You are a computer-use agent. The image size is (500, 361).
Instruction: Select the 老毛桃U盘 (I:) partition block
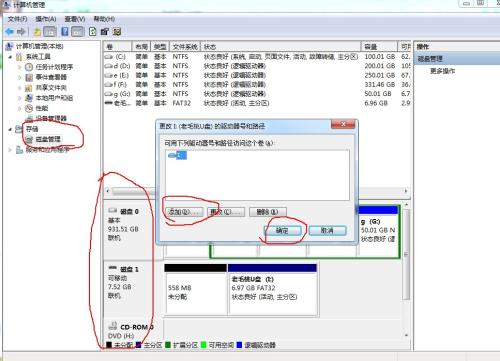point(273,289)
